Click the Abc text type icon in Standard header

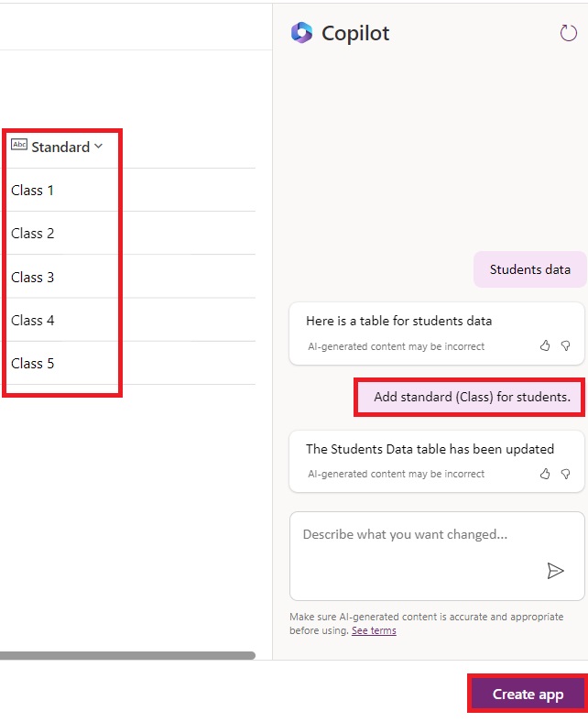[x=19, y=145]
